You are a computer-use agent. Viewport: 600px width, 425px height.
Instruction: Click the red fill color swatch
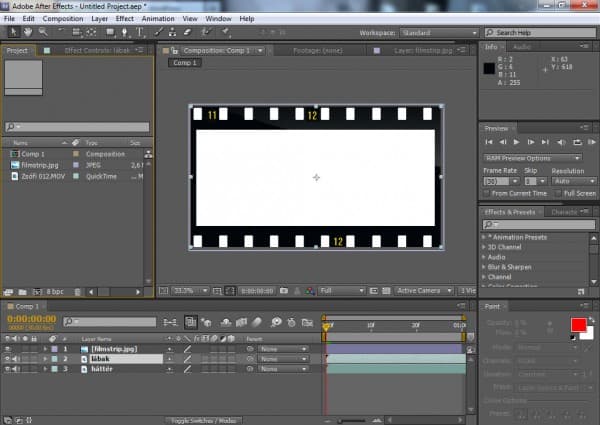pos(578,325)
